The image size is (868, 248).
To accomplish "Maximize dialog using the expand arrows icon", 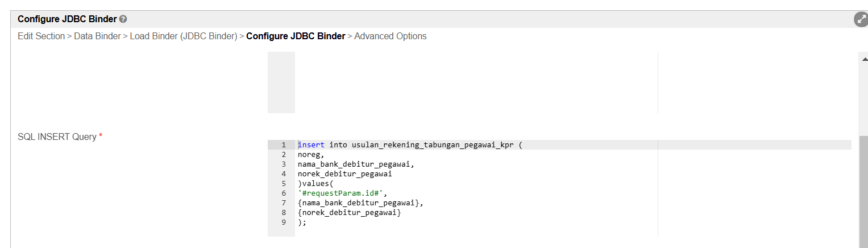I will coord(861,19).
